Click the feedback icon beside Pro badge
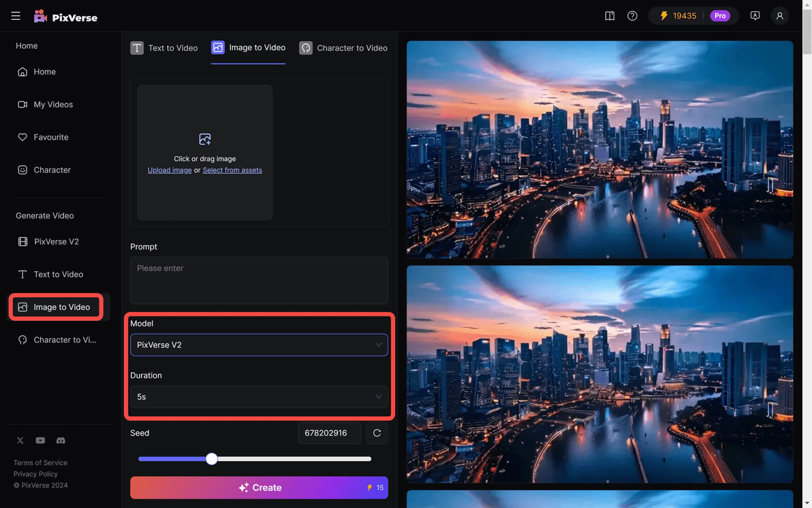The height and width of the screenshot is (508, 812). coord(755,16)
